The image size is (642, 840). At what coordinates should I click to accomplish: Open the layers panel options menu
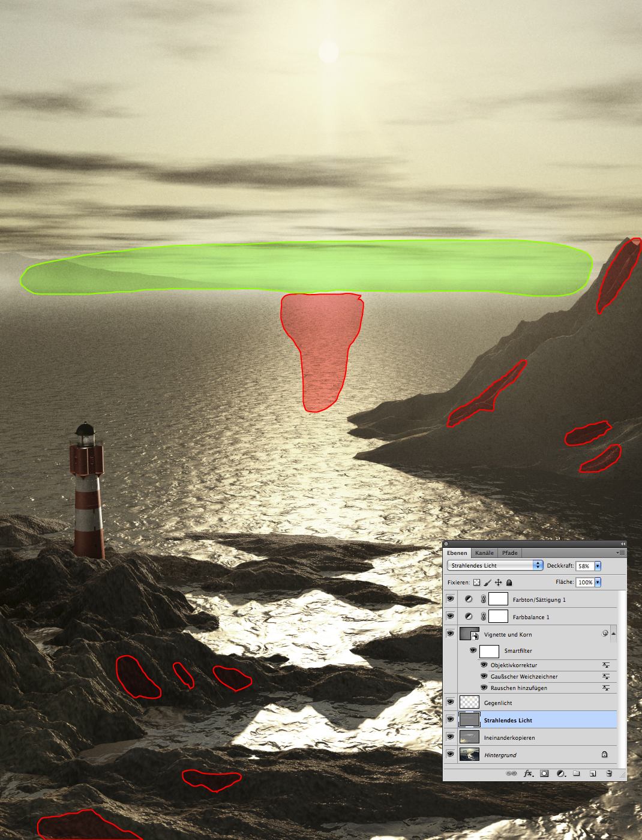coord(621,553)
